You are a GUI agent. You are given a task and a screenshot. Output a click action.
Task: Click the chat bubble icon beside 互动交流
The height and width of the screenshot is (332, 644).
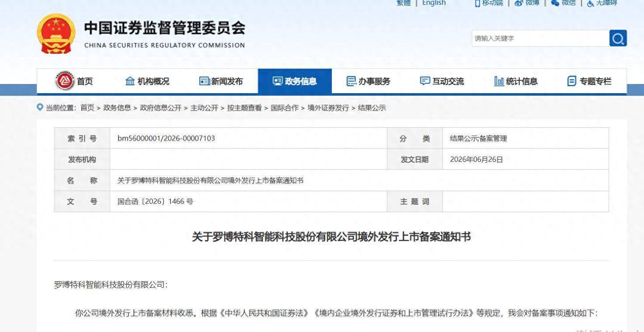click(425, 81)
